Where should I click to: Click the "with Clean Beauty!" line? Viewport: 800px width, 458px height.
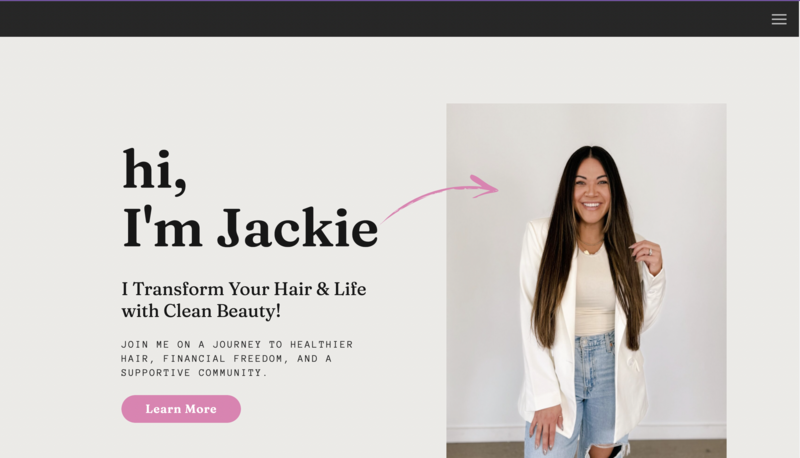tap(201, 311)
